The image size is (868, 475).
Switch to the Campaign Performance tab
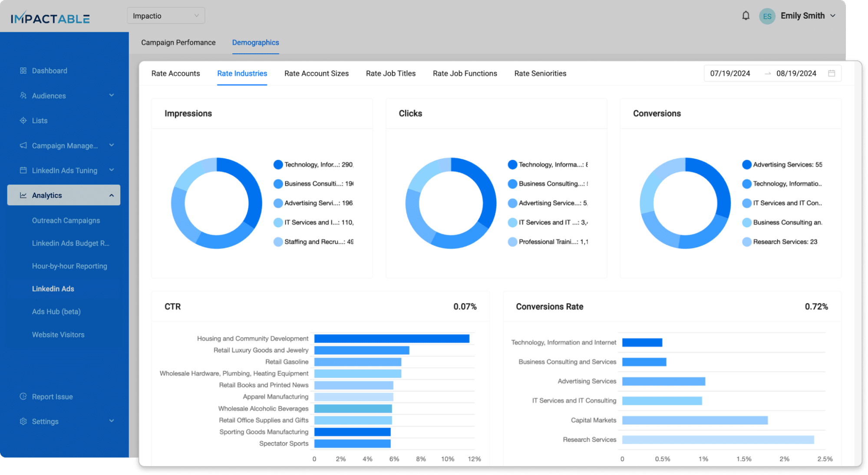(178, 42)
